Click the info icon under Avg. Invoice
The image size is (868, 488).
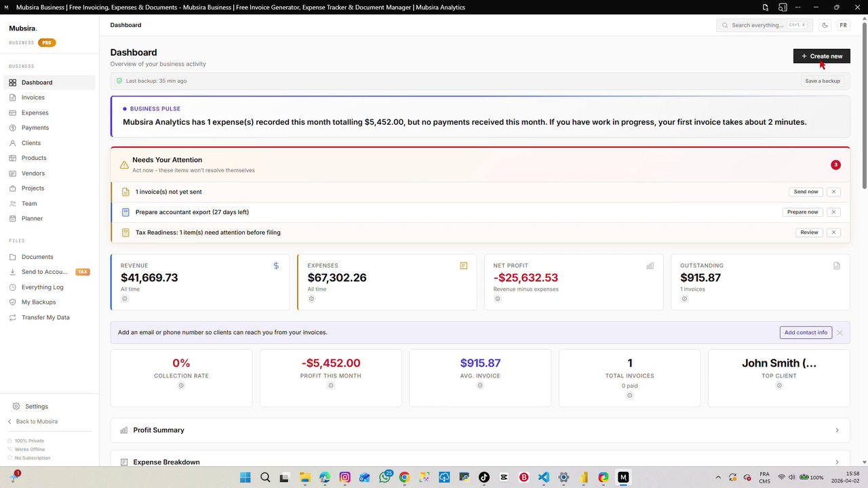(x=480, y=386)
